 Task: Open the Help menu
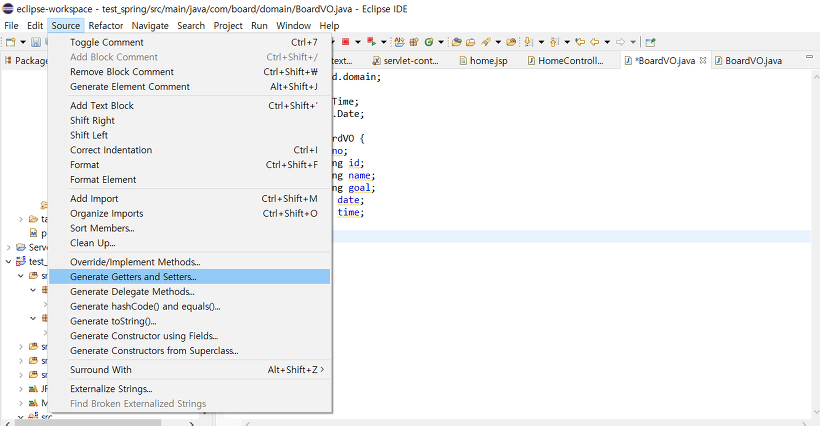(329, 26)
